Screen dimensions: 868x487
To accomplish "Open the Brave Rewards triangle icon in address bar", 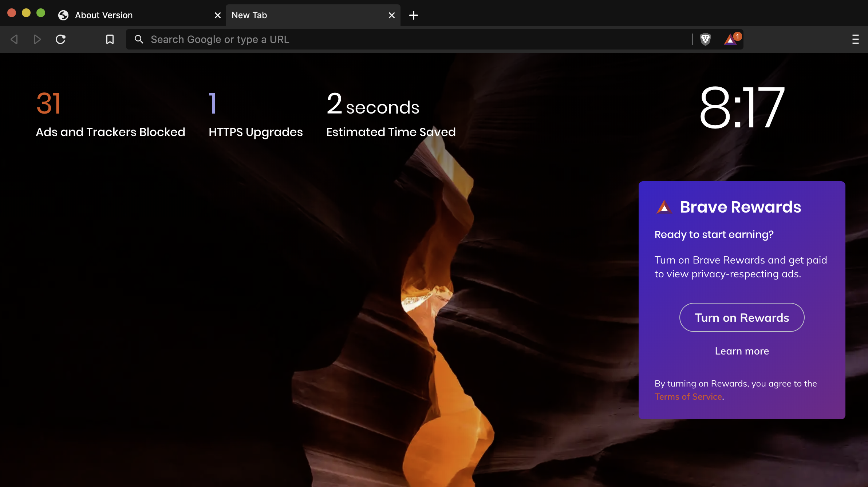I will tap(731, 39).
